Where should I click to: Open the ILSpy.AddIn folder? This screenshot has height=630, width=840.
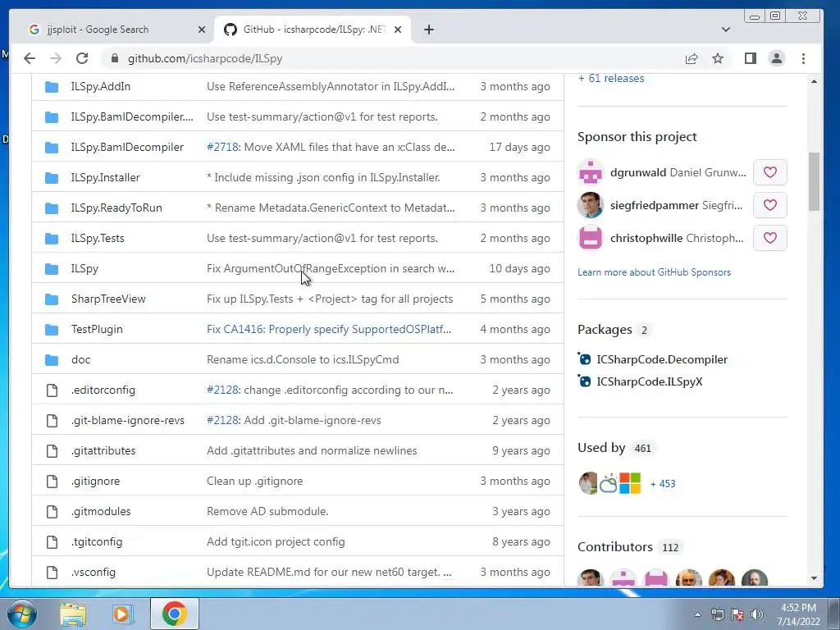coord(101,86)
